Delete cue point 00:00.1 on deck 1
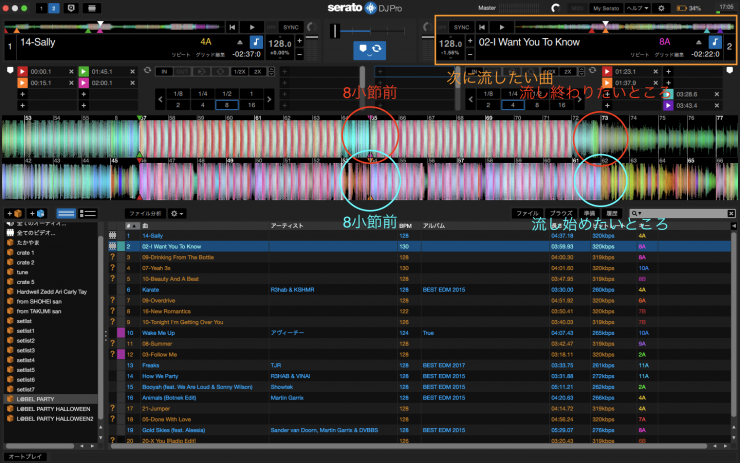740x463 pixels. (x=71, y=71)
